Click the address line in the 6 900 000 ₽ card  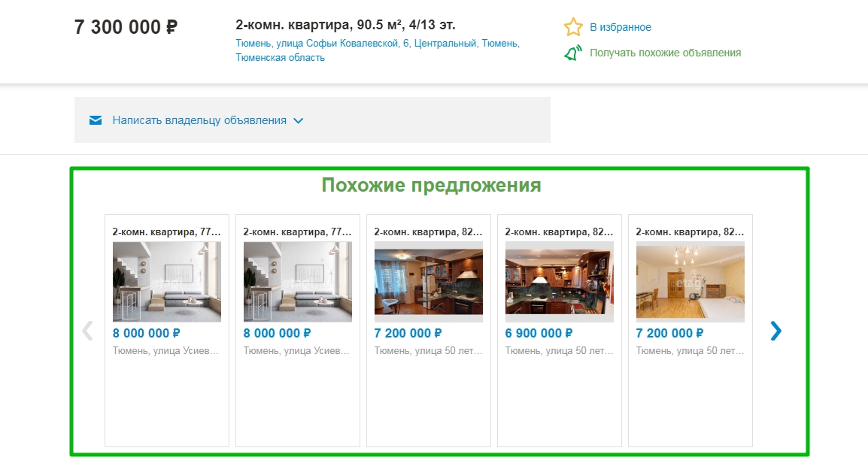pyautogui.click(x=559, y=350)
